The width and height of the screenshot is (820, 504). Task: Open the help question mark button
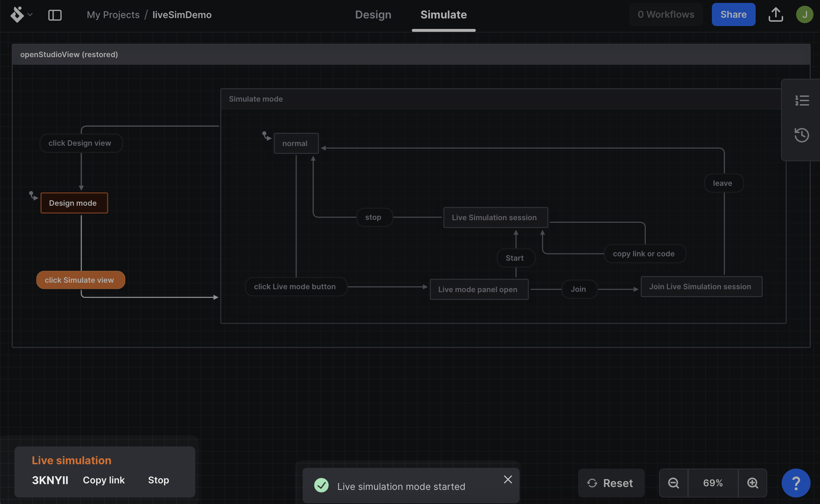796,483
